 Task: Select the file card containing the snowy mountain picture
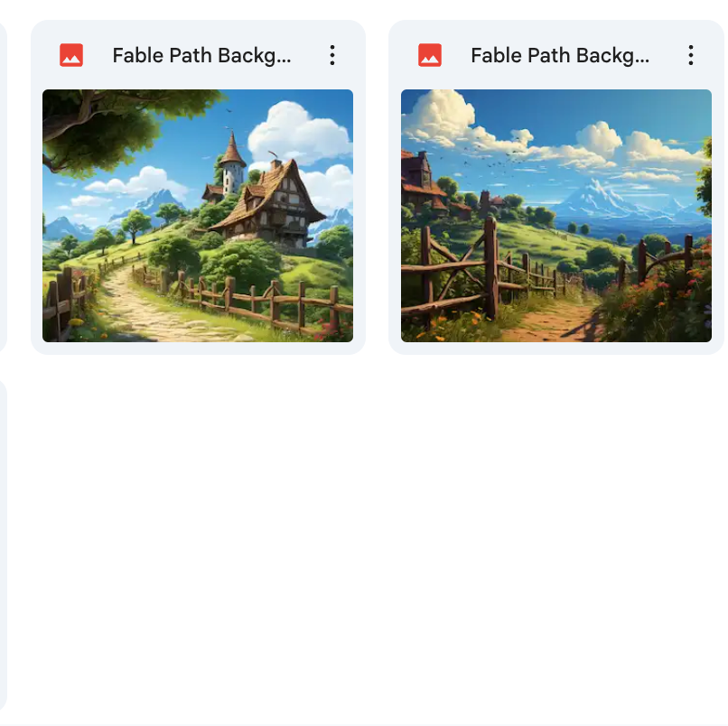pos(556,188)
